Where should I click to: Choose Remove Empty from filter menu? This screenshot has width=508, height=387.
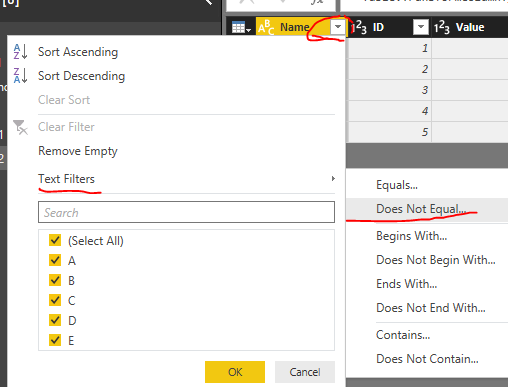[x=78, y=151]
